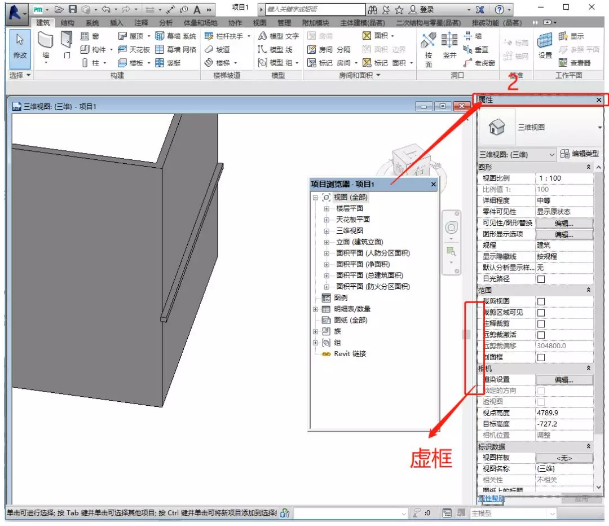Open the 注释 ribbon tab
This screenshot has width=609, height=526.
(x=141, y=23)
